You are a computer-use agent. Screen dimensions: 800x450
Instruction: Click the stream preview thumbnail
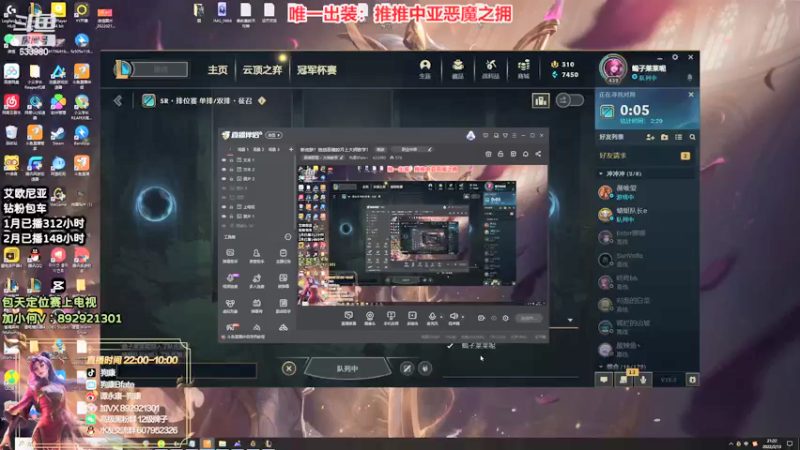click(x=422, y=235)
